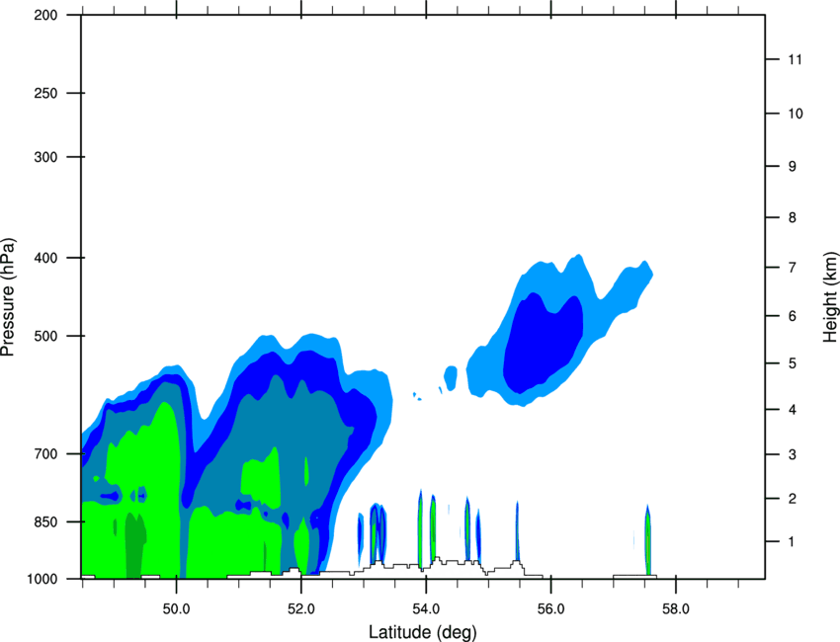Click the small light blue blob near 54.4 latitude

pyautogui.click(x=451, y=378)
